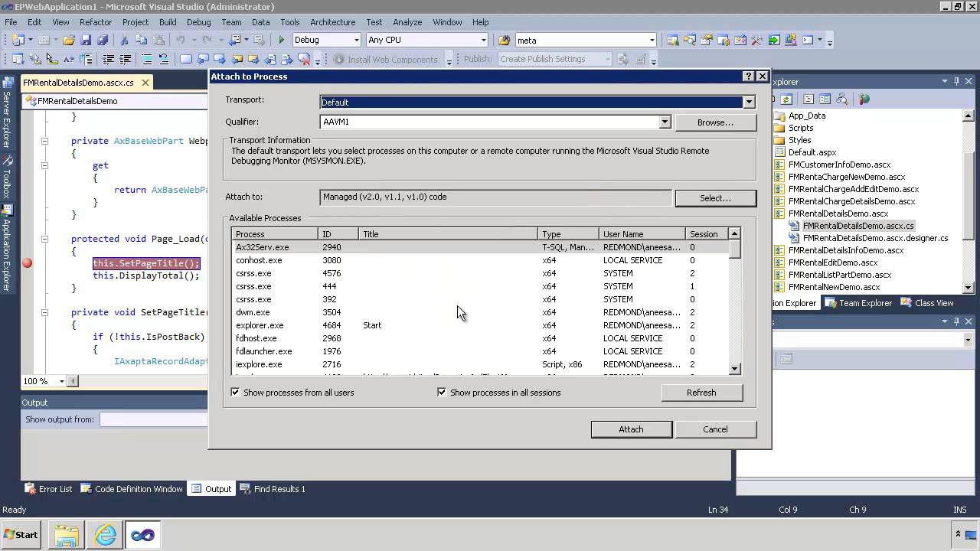Switch to the Error List tab

[x=48, y=489]
